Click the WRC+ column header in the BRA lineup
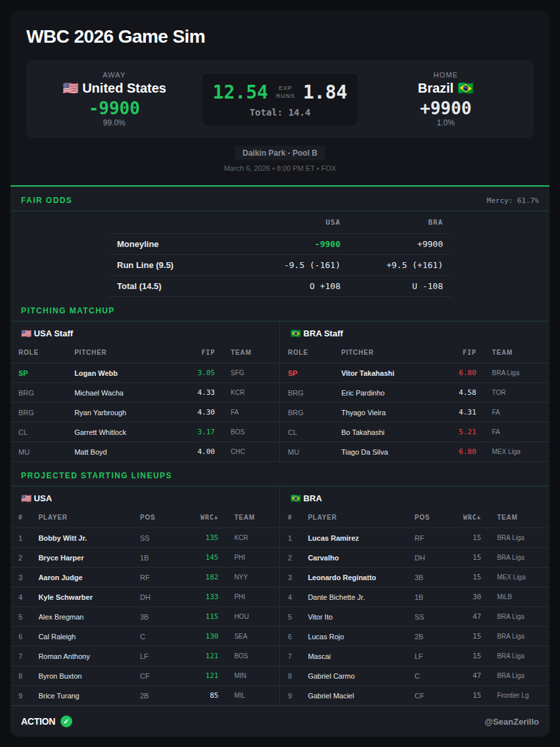 [x=471, y=517]
